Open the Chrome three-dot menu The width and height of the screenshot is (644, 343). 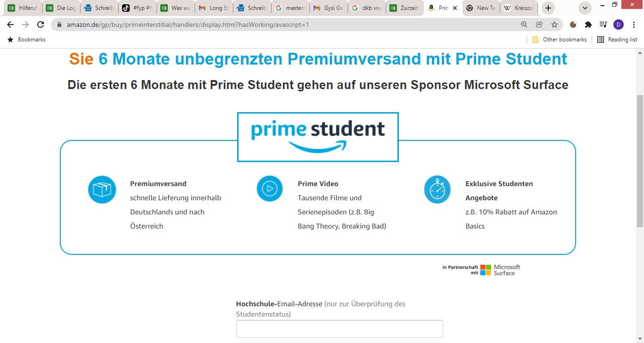point(634,24)
